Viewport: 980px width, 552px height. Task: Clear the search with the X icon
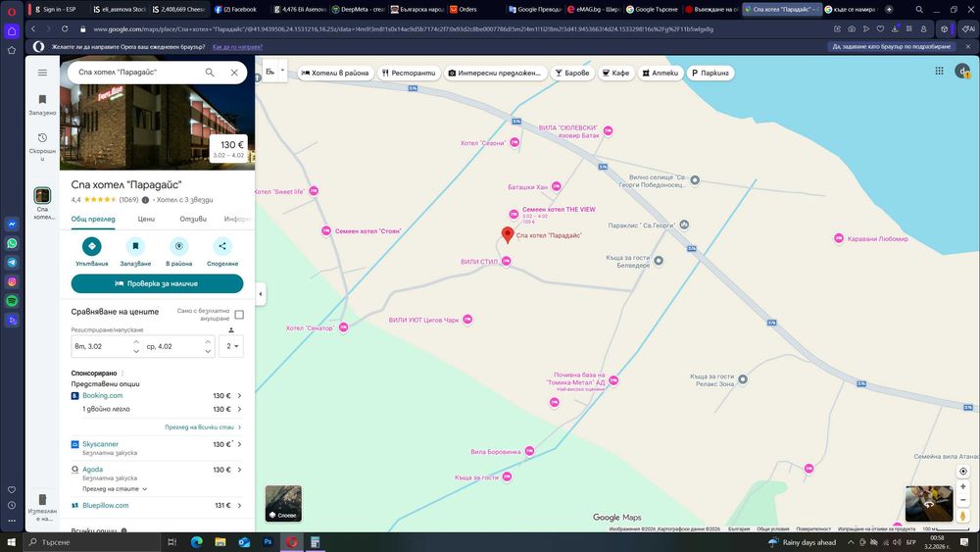[234, 73]
